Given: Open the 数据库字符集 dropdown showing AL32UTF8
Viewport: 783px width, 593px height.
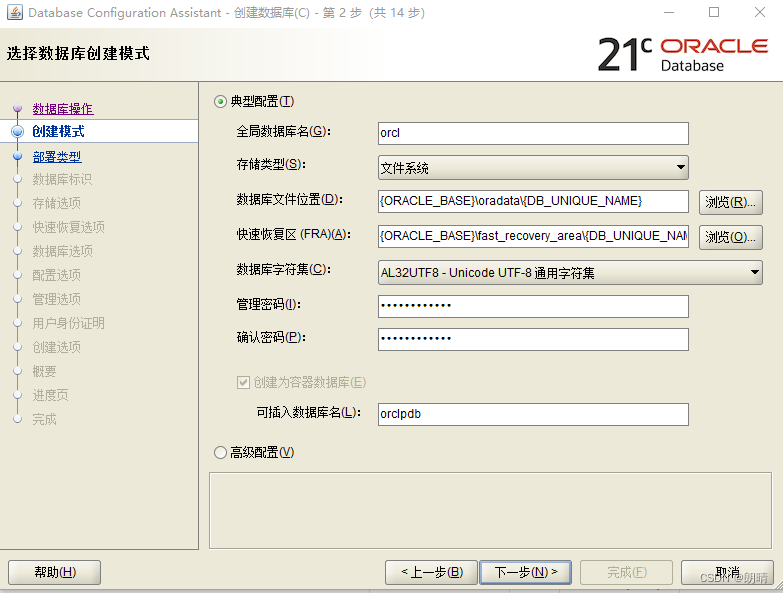Looking at the screenshot, I should [570, 273].
